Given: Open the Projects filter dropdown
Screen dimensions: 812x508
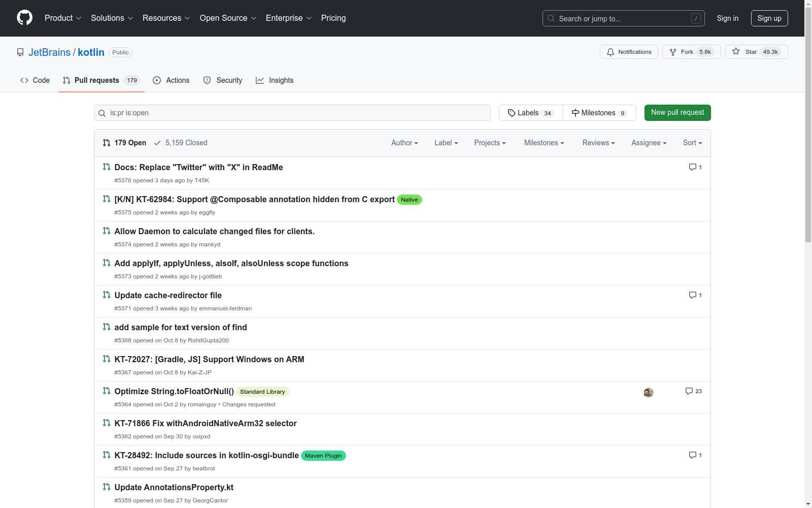Looking at the screenshot, I should [490, 143].
